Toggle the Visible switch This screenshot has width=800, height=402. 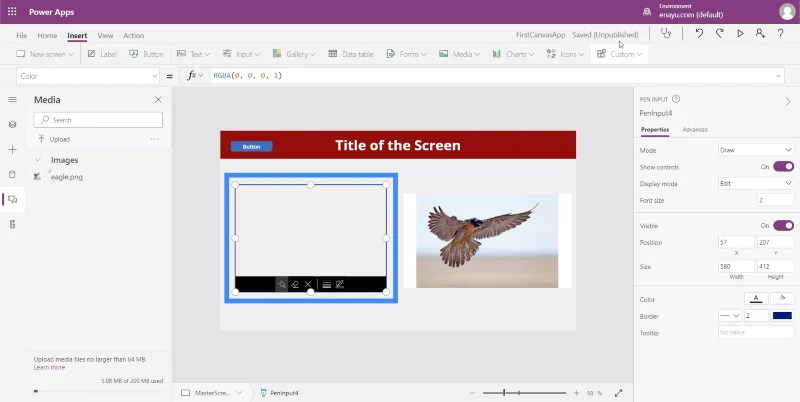[783, 225]
